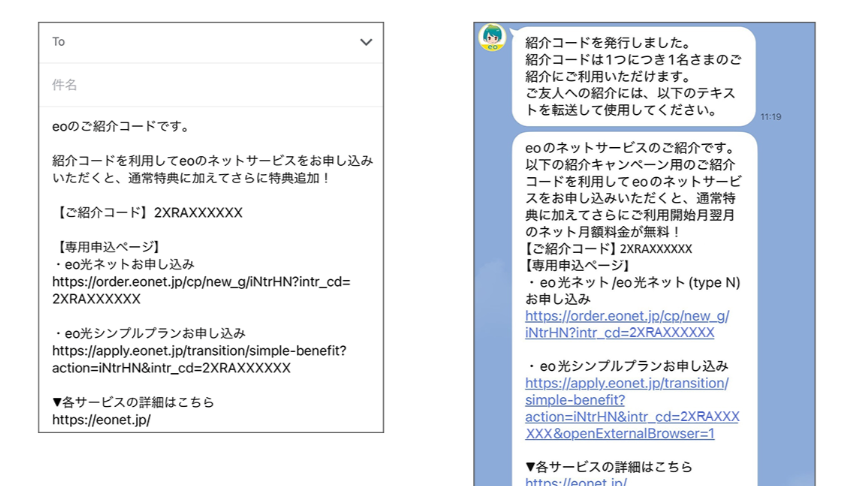Click email text '・eo光ネットお申し込み'
The image size is (859, 486).
(123, 265)
